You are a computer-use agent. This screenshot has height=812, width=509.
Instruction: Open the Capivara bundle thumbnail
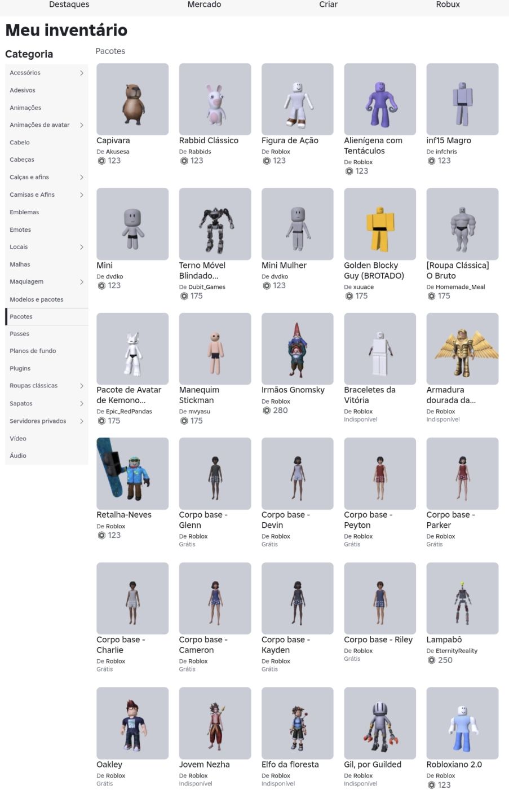pyautogui.click(x=132, y=99)
